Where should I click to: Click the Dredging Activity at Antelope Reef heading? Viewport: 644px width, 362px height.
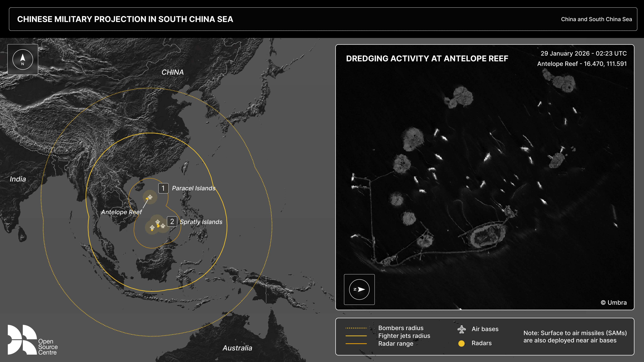[x=427, y=58]
